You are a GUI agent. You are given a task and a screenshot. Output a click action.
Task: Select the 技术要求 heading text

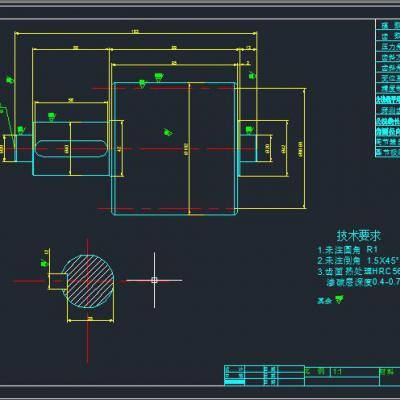358,236
